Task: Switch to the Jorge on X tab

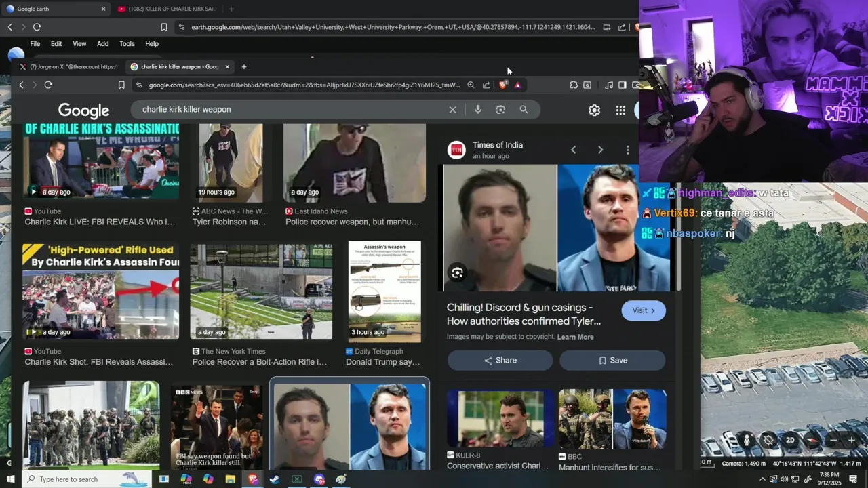Action: point(68,66)
